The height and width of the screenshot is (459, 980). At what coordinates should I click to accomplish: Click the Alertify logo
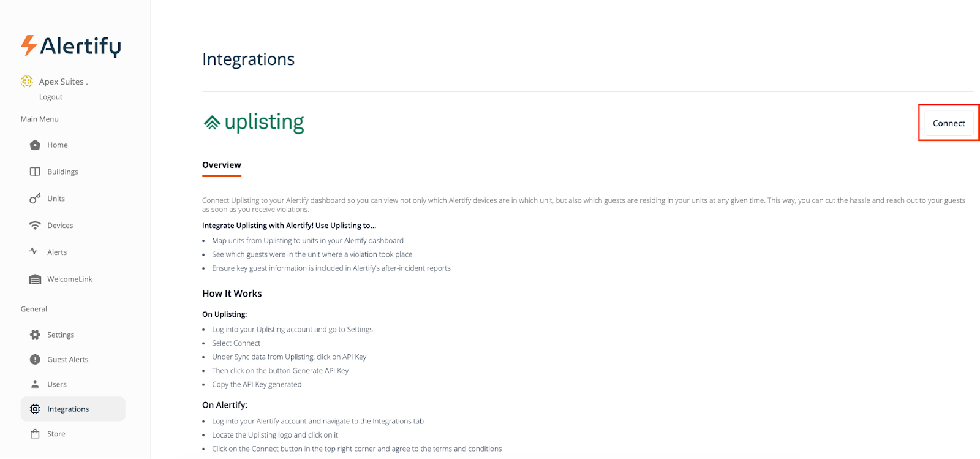point(71,46)
